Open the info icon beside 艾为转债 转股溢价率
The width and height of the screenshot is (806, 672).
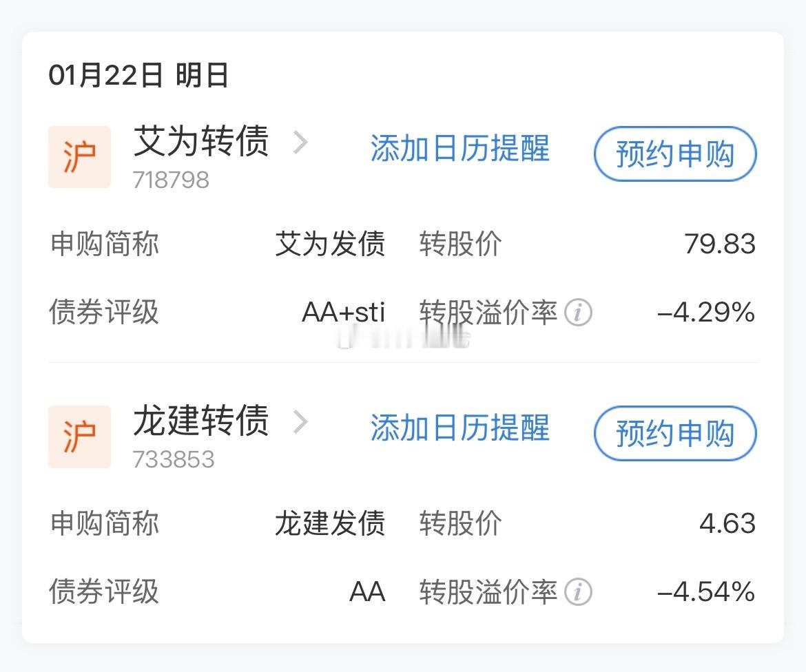[579, 313]
